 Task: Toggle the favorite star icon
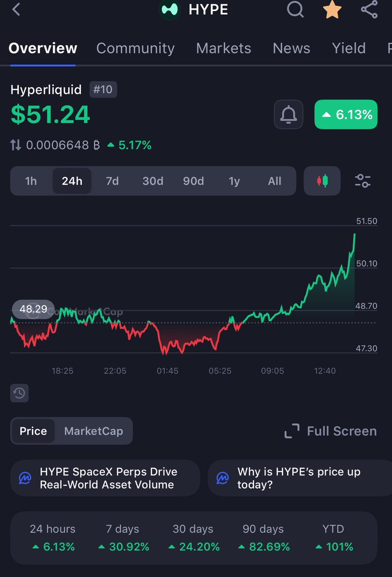coord(332,10)
